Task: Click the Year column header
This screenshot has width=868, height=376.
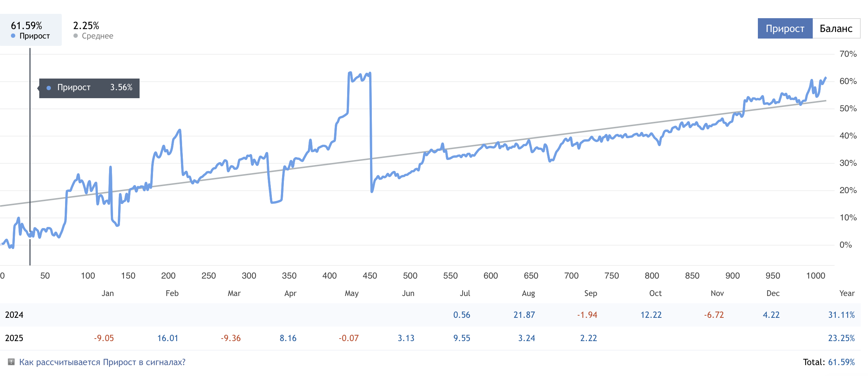Action: (847, 293)
